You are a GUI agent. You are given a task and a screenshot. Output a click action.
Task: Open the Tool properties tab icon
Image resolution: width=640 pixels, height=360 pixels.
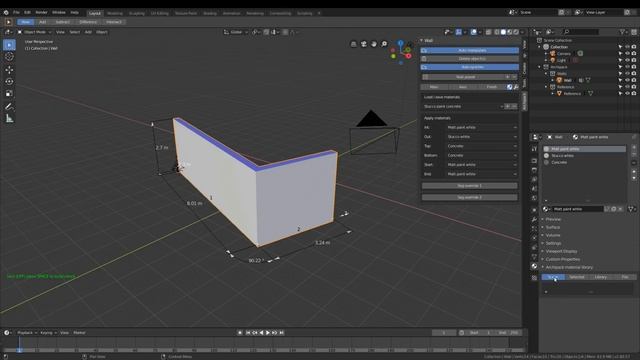pos(534,149)
